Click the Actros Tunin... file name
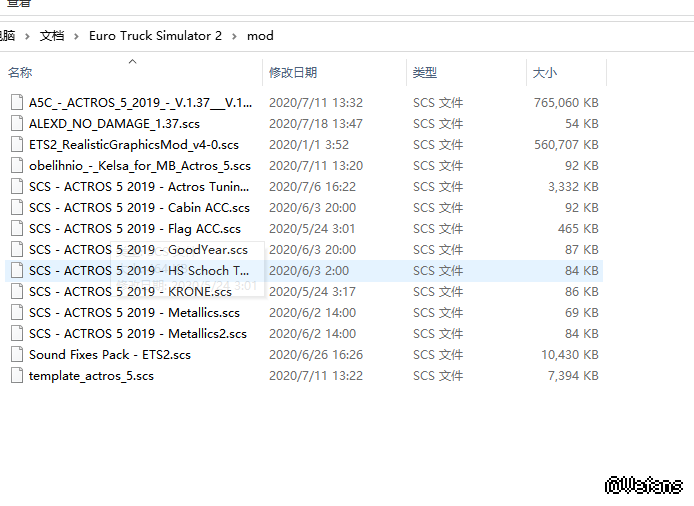The image size is (694, 506). pos(139,187)
